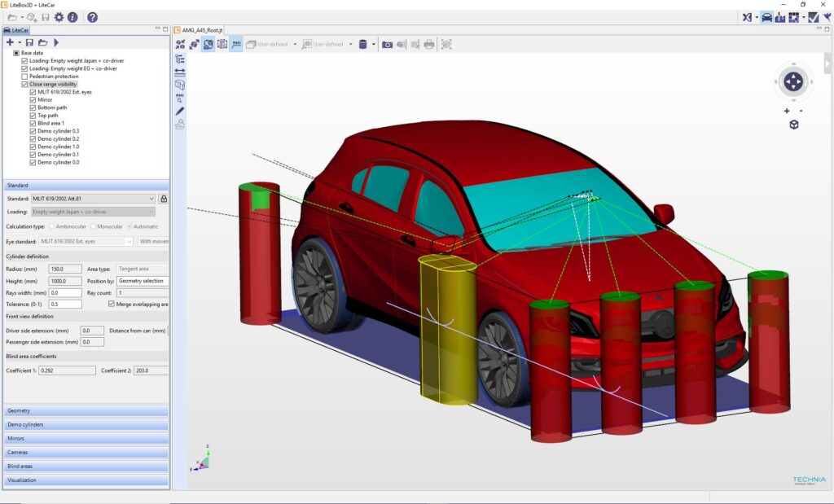Open the dropdown arrow next to the X icon
Viewport: 834px width, 504px height.
756,18
